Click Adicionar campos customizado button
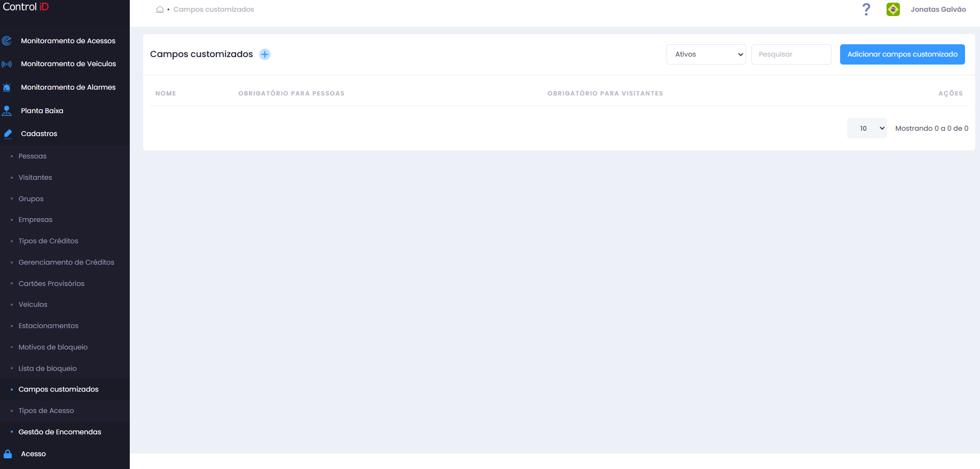Image resolution: width=980 pixels, height=469 pixels. [x=902, y=54]
